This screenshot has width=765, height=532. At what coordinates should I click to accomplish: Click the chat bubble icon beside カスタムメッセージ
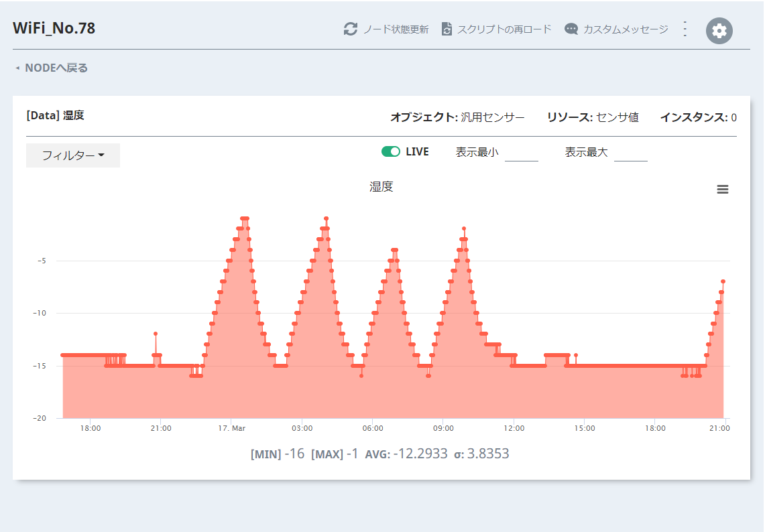click(x=571, y=29)
